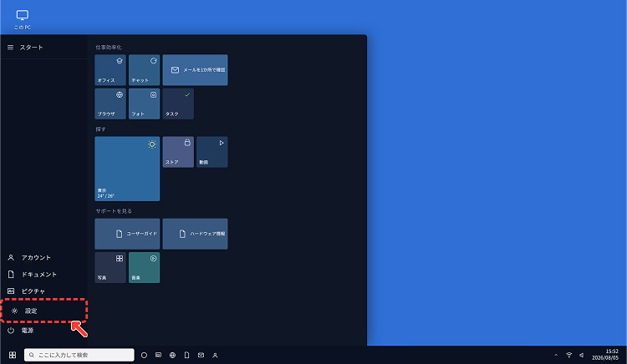Open the mail icon in taskbar
The image size is (627, 364).
201,355
